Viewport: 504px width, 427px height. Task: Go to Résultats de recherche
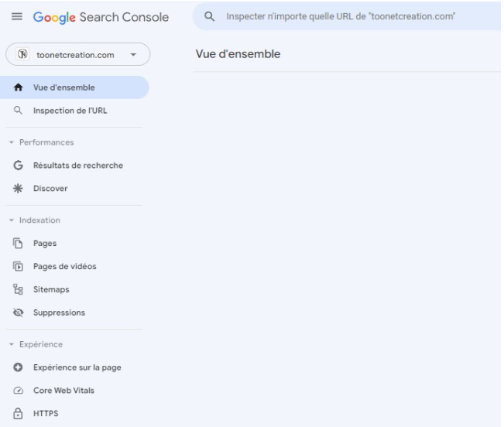click(77, 165)
